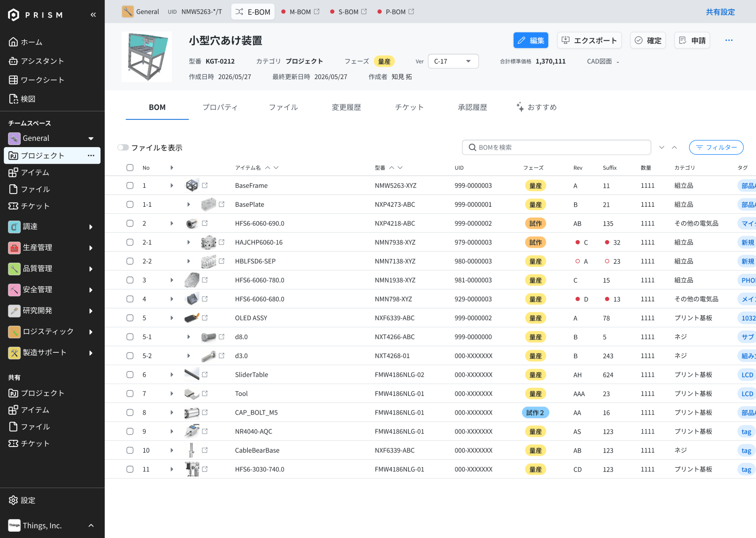Image resolution: width=756 pixels, height=538 pixels.
Task: Jump to next search result arrow
Action: (662, 147)
